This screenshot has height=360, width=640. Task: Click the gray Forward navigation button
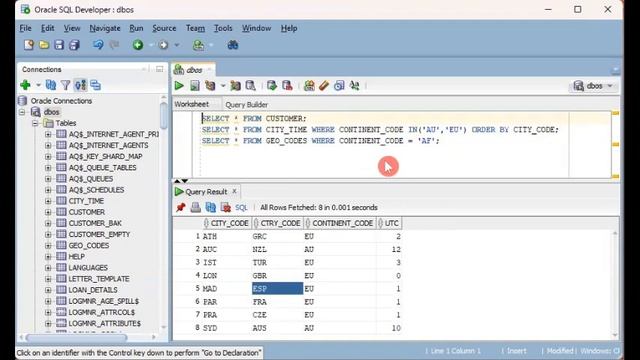[163, 45]
